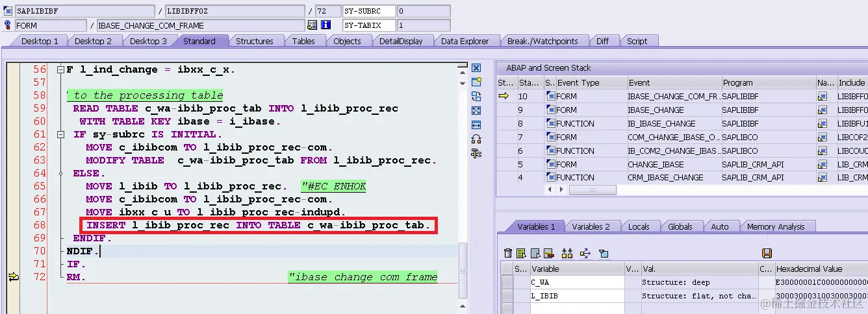Click the headset services icon in vertical toolbar
This screenshot has height=314, width=868.
click(x=476, y=139)
